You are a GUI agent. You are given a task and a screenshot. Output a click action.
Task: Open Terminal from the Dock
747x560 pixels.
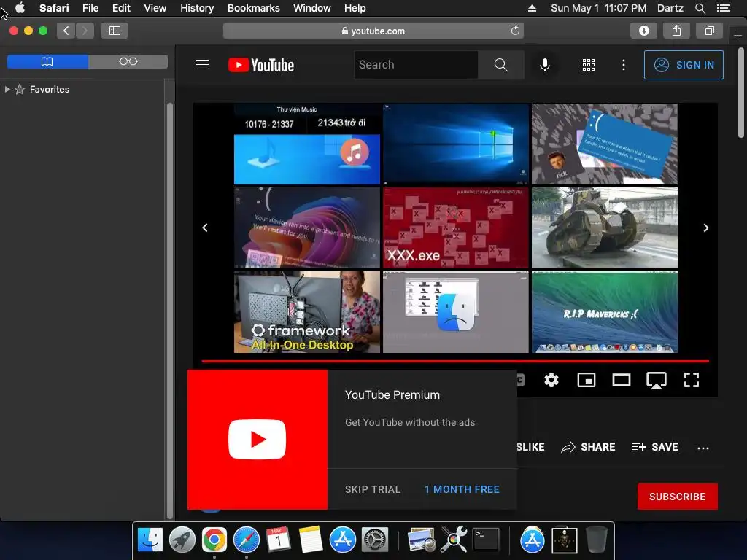click(x=485, y=540)
